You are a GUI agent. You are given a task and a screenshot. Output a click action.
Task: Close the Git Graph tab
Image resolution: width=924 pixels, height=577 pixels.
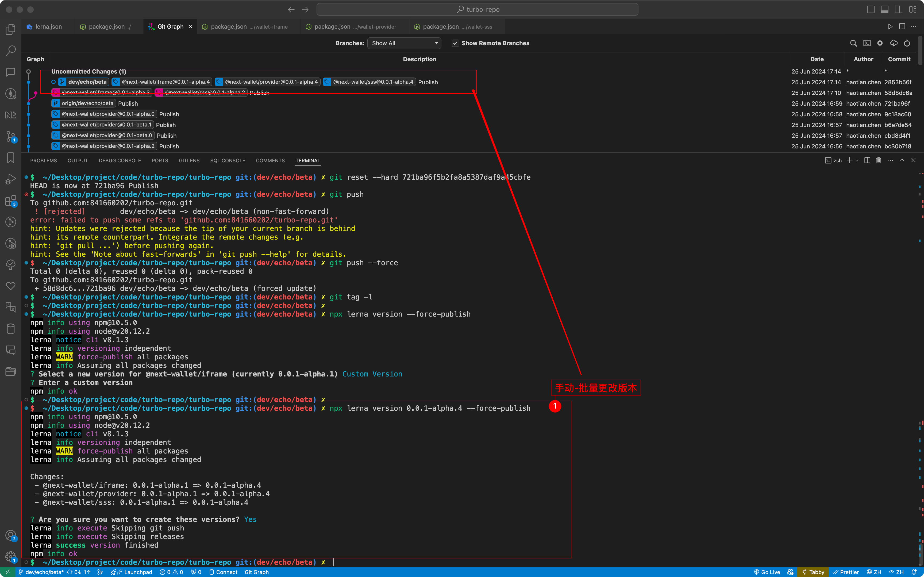[x=190, y=26]
